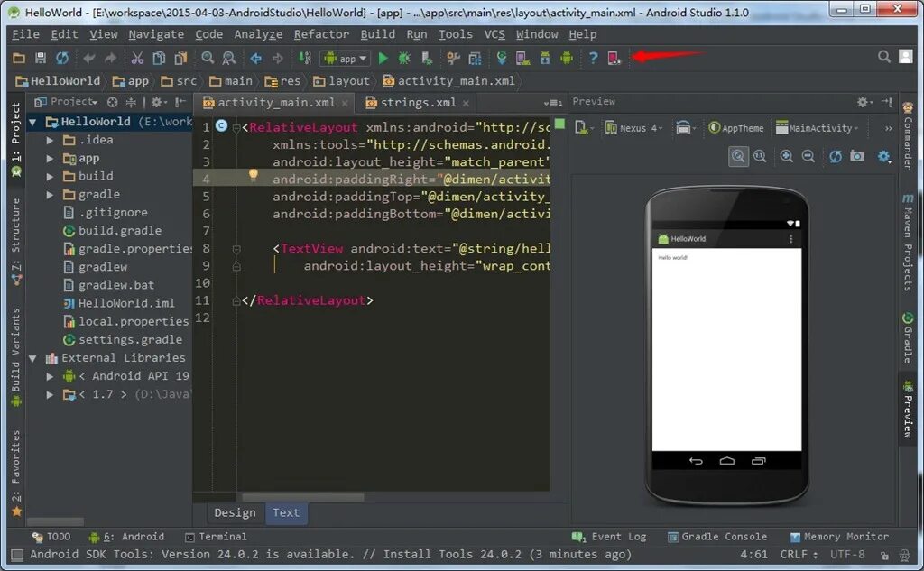The height and width of the screenshot is (571, 924).
Task: Switch to the strings.xml tab
Action: (418, 103)
